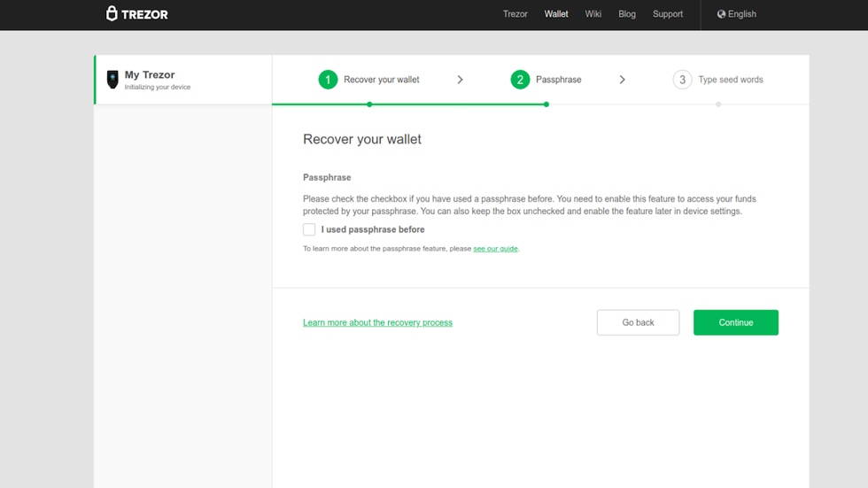Screen dimensions: 868x488
Task: Go to Wallet in top navigation
Action: click(x=556, y=14)
